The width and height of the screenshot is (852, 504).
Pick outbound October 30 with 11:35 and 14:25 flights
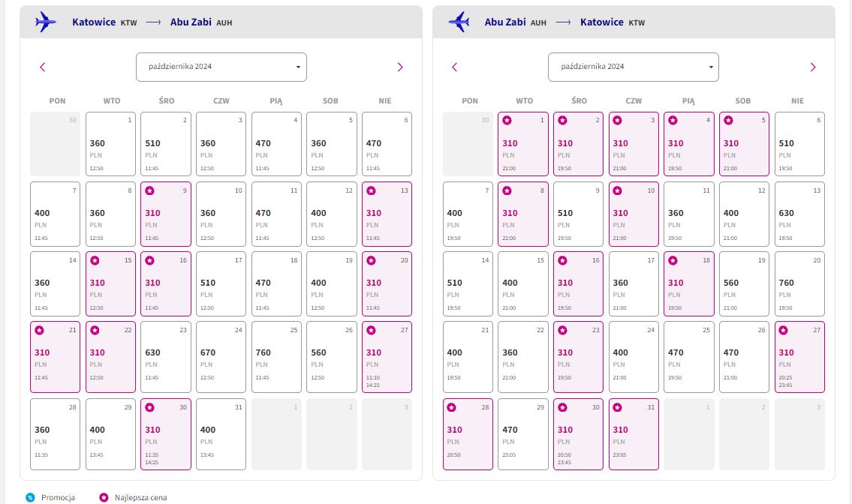click(x=166, y=434)
